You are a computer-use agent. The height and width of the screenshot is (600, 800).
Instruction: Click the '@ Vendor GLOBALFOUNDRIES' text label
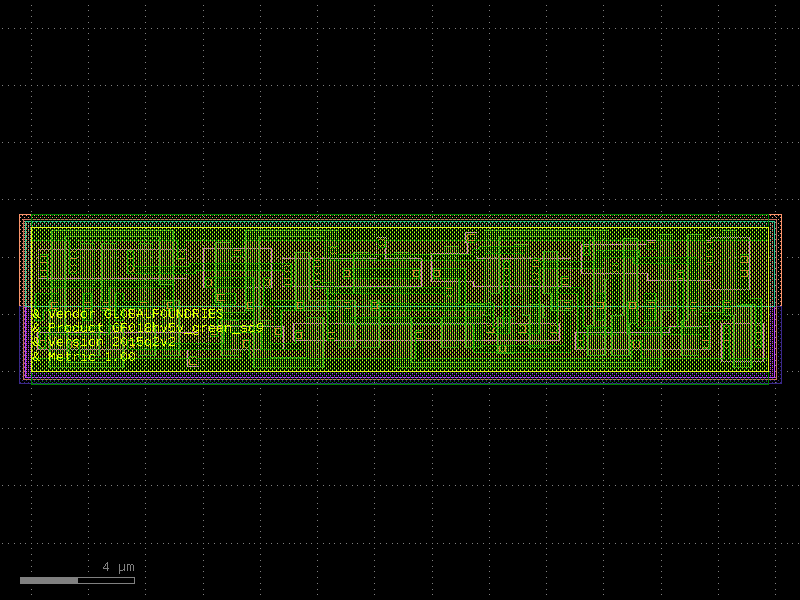pos(128,314)
